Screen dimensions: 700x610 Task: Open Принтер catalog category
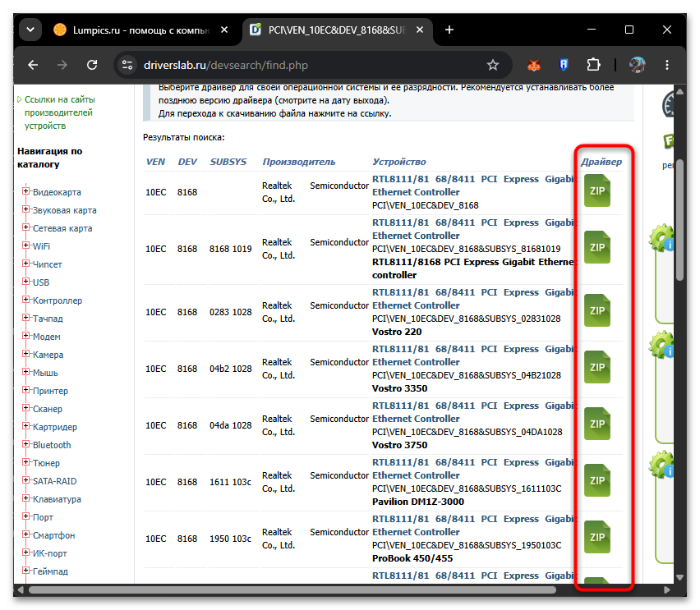[x=50, y=391]
